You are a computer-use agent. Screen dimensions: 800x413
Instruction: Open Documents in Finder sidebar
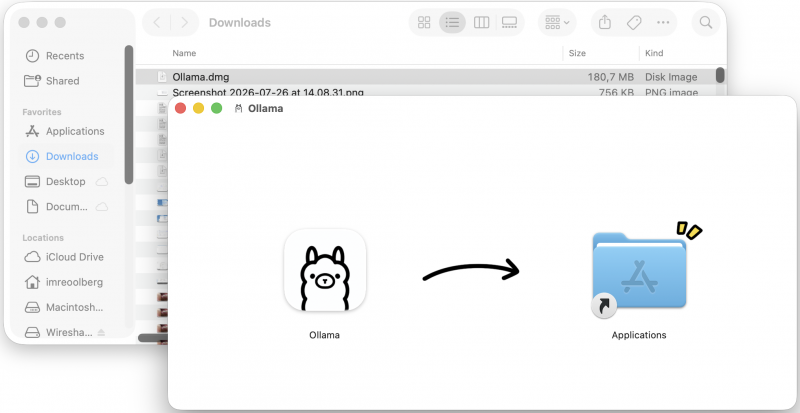coord(66,207)
